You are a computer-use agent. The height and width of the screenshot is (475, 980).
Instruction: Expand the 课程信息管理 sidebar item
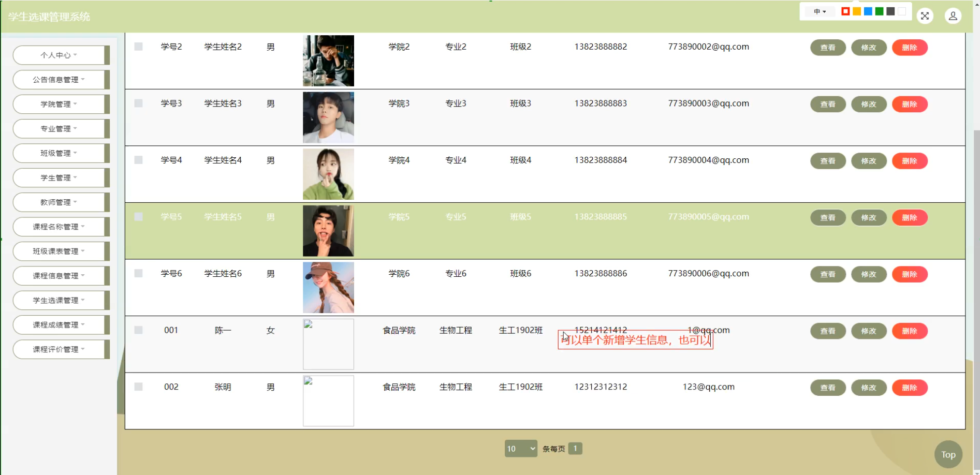(x=61, y=276)
